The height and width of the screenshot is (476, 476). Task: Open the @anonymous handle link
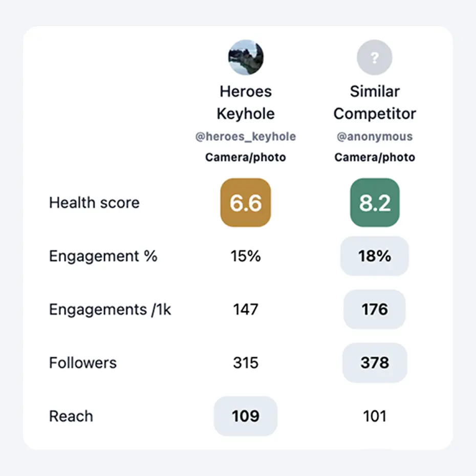pyautogui.click(x=375, y=137)
